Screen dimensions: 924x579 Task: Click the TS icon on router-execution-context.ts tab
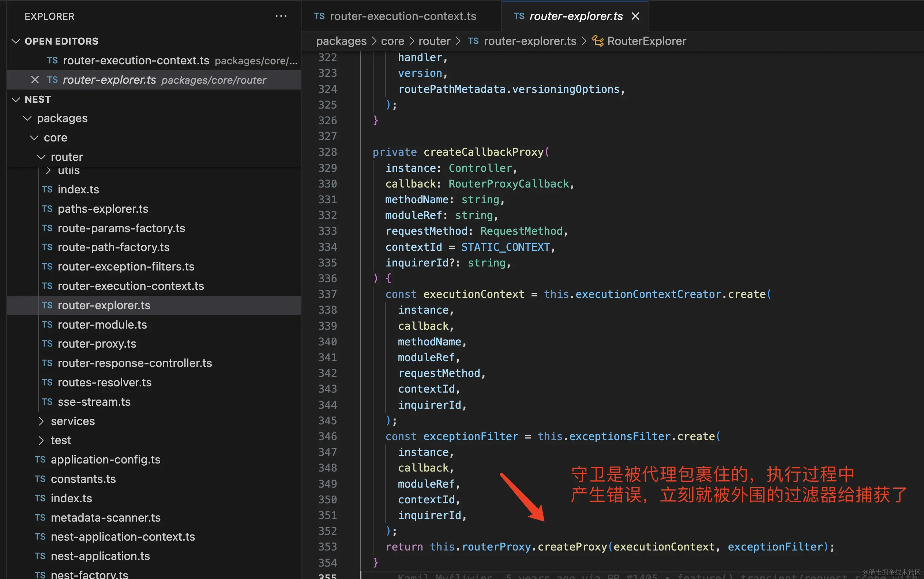[319, 16]
